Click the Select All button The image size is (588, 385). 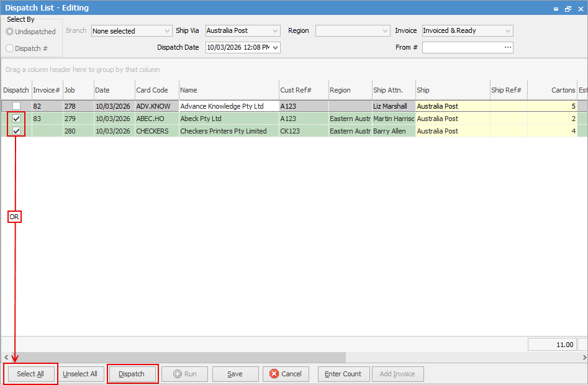31,374
